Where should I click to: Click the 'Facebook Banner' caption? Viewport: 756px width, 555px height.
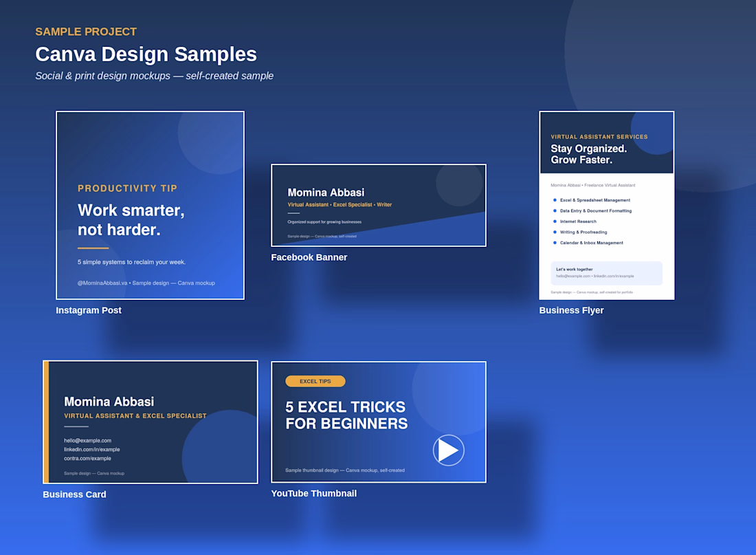(x=309, y=257)
